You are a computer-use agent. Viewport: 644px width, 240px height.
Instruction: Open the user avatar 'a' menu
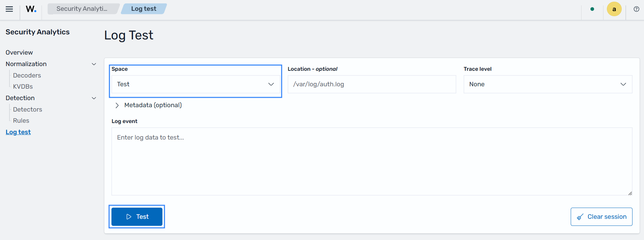tap(614, 9)
